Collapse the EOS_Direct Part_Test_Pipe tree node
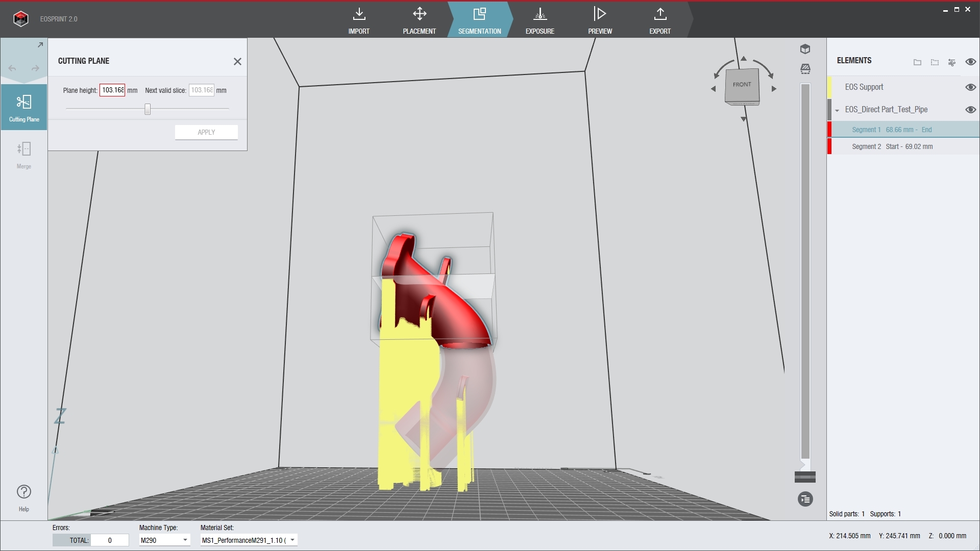Screen dimensions: 980x551 tap(837, 110)
